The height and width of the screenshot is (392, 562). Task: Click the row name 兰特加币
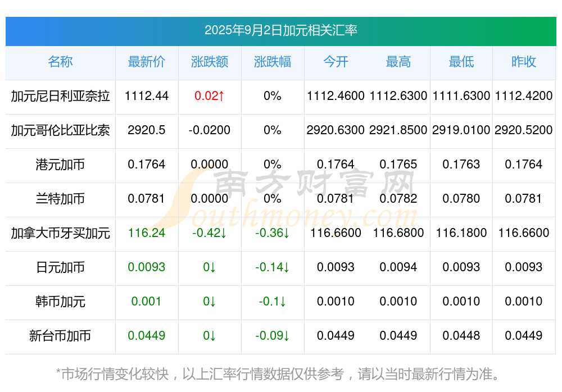pyautogui.click(x=60, y=199)
